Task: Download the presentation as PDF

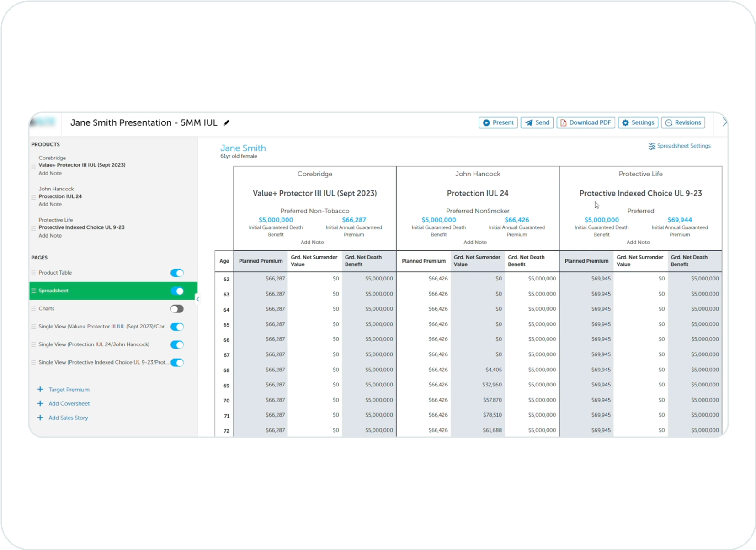Action: tap(586, 123)
